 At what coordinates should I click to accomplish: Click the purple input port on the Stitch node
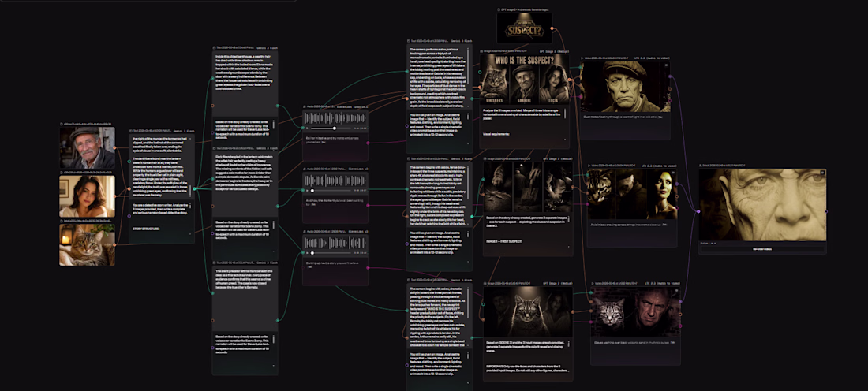point(698,211)
